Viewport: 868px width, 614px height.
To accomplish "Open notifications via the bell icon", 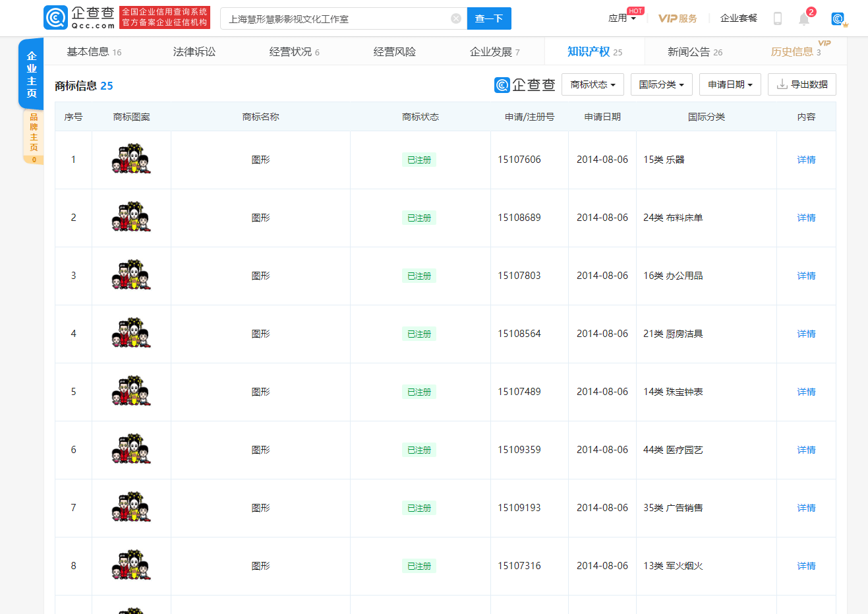I will point(804,18).
